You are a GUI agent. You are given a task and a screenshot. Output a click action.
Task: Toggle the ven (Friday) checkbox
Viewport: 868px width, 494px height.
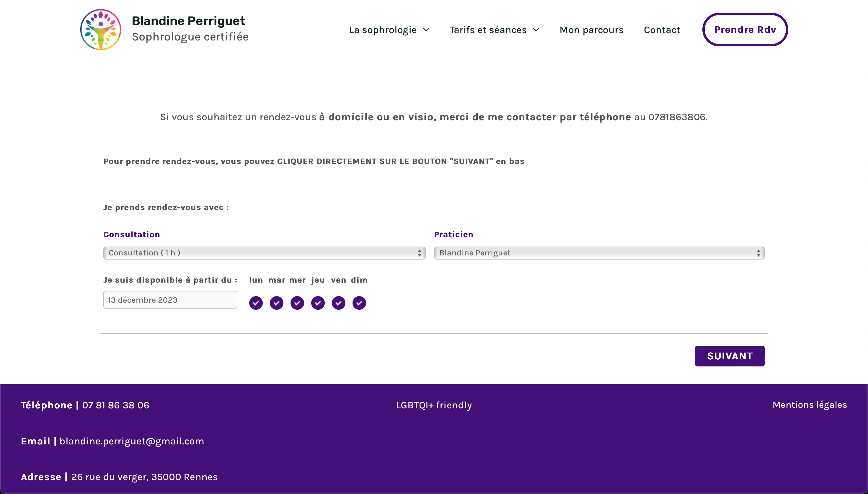tap(339, 303)
